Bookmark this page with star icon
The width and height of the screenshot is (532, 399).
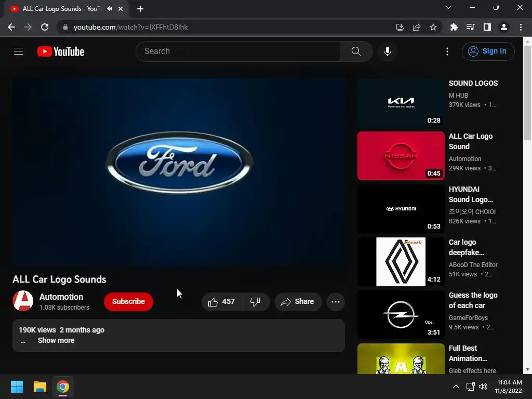(x=433, y=27)
